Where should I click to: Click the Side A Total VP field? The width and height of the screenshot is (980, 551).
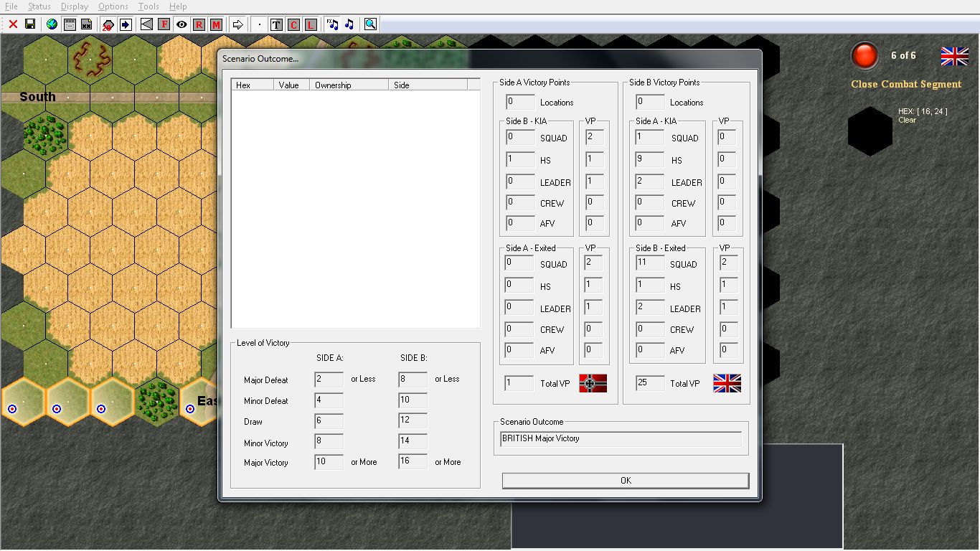[x=519, y=383]
